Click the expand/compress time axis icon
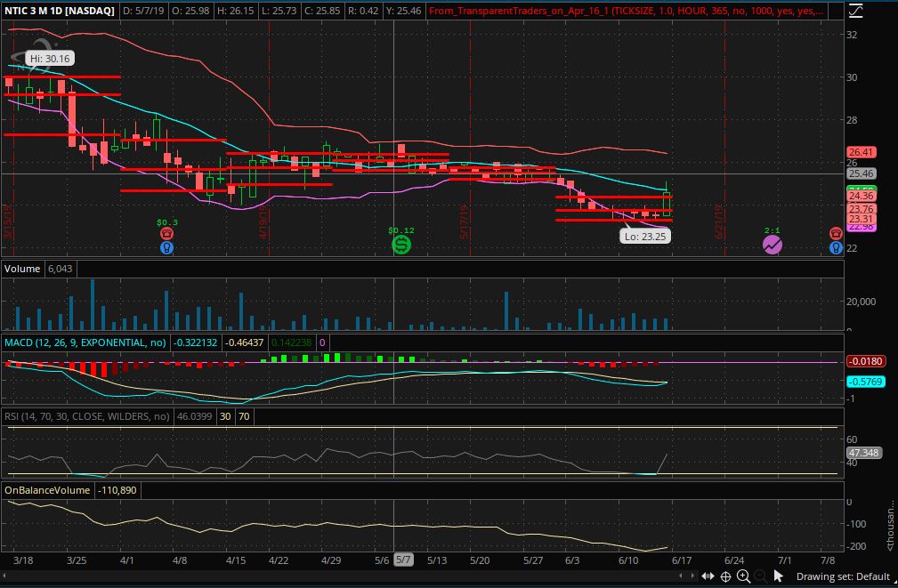Screen dimensions: 898x588 click(708, 576)
